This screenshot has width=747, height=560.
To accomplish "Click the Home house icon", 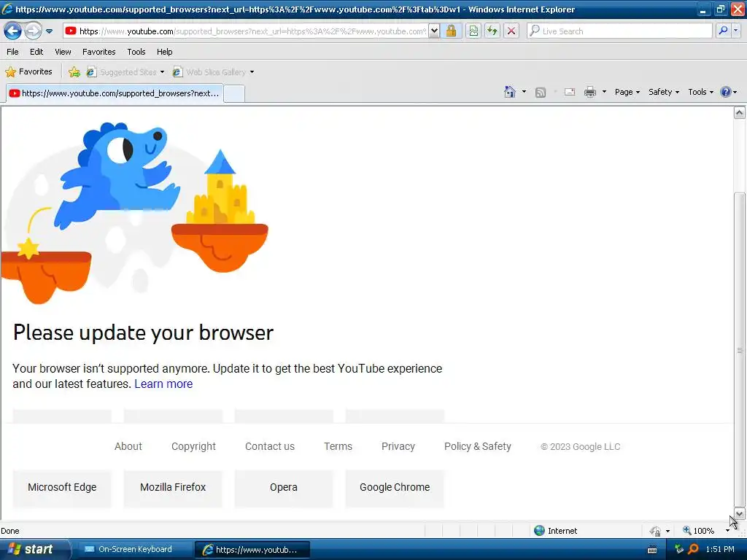I will (x=510, y=92).
